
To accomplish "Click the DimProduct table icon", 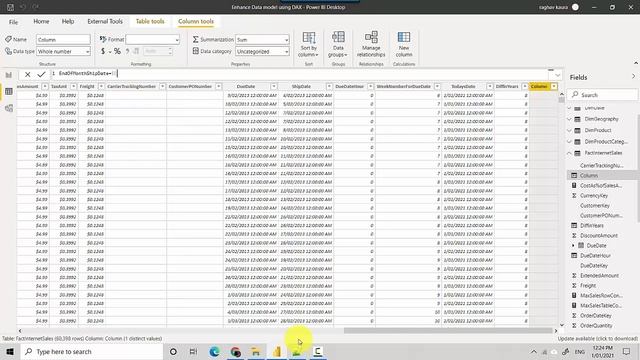I will [x=578, y=130].
